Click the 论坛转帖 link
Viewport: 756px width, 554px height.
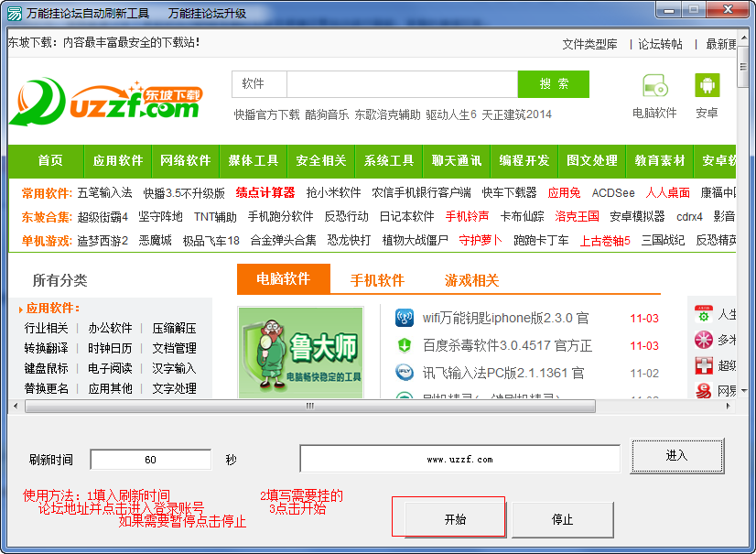coord(660,44)
